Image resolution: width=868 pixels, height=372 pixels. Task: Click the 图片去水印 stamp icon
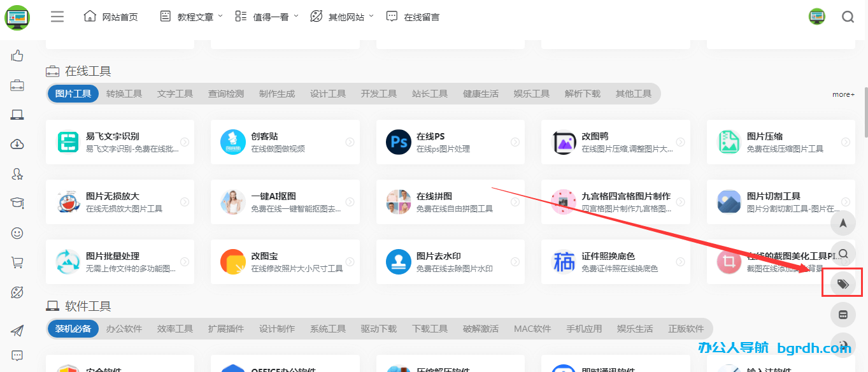[x=399, y=261]
